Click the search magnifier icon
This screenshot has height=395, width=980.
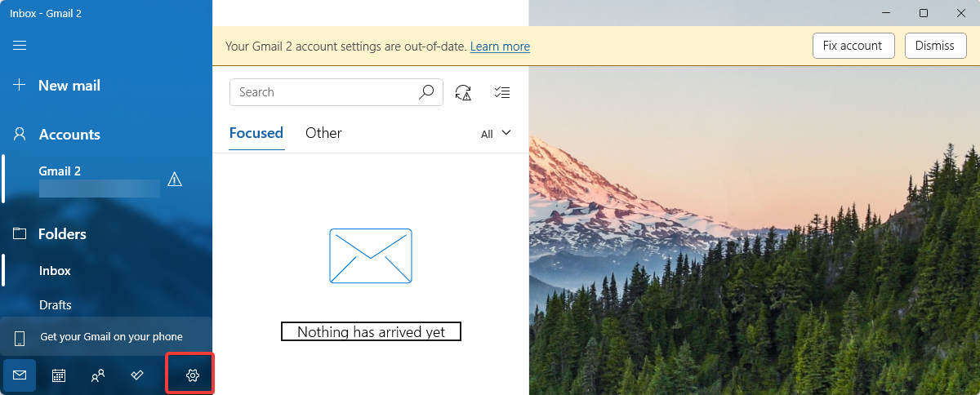(426, 92)
